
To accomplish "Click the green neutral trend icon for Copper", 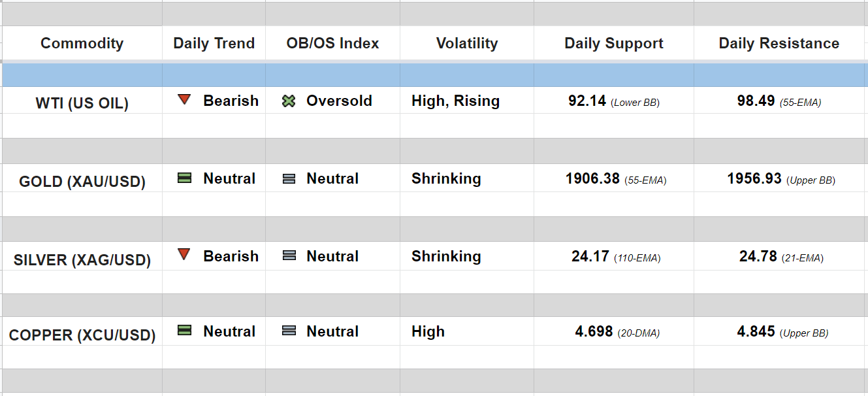I will click(185, 331).
